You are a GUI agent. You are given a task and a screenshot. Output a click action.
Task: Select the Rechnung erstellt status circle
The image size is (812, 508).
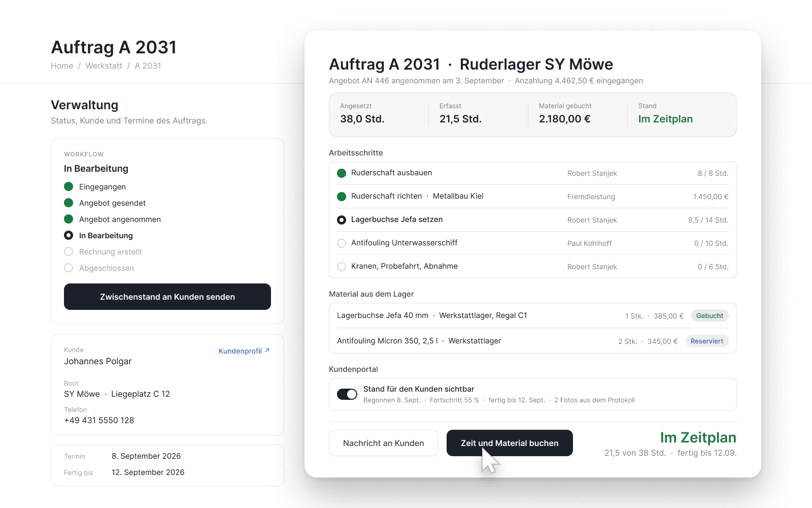69,251
